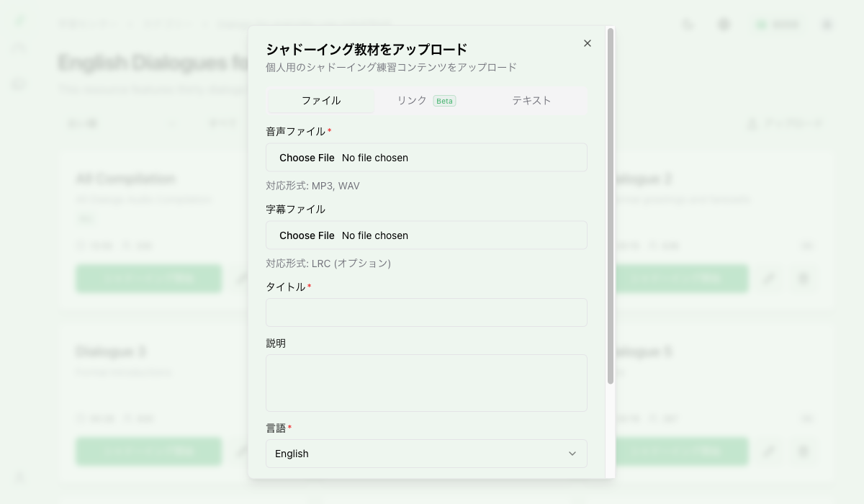This screenshot has width=864, height=504.
Task: Select the ファイル tab in the dialog
Action: pos(321,101)
